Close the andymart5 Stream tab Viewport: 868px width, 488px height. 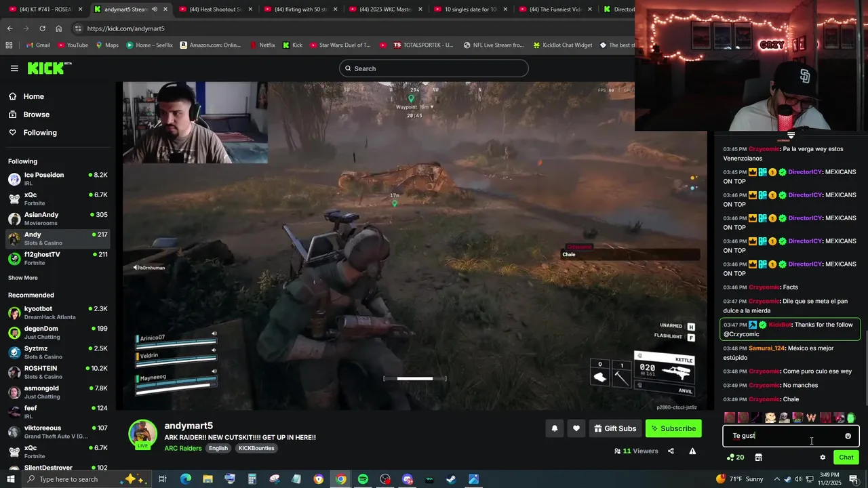[165, 9]
